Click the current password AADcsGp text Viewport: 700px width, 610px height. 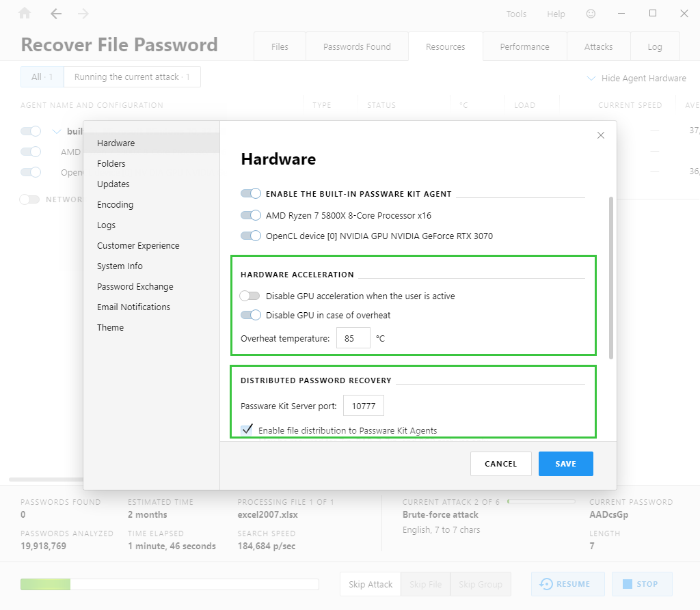point(608,514)
